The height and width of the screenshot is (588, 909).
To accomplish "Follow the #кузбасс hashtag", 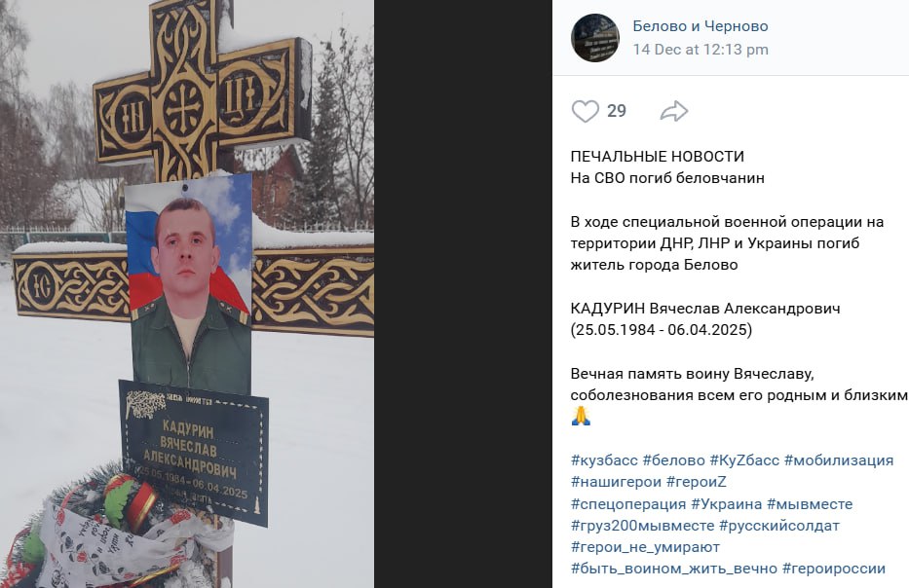I will pos(604,460).
